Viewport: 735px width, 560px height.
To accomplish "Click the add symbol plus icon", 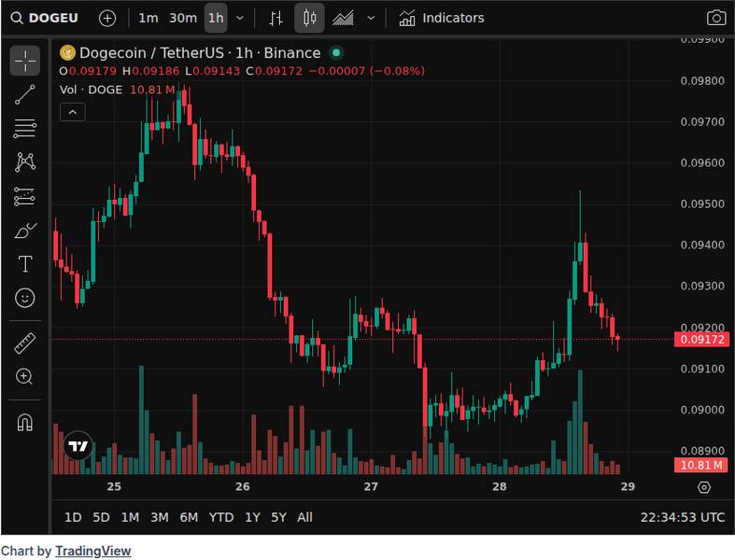I will [x=107, y=19].
